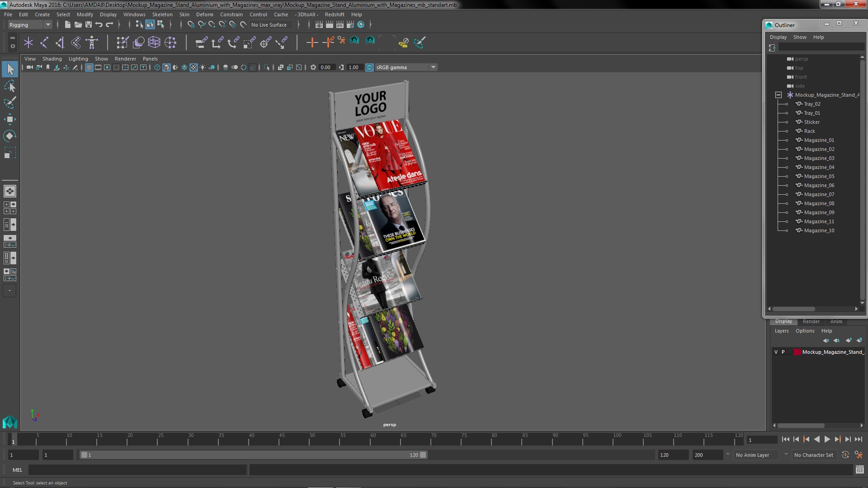Switch to the Anim layer tab
Viewport: 868px width, 488px height.
(836, 321)
